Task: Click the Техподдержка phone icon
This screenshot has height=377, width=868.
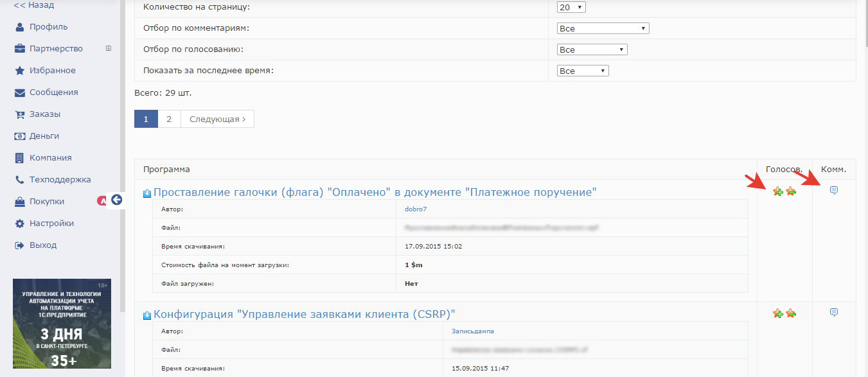Action: click(19, 180)
